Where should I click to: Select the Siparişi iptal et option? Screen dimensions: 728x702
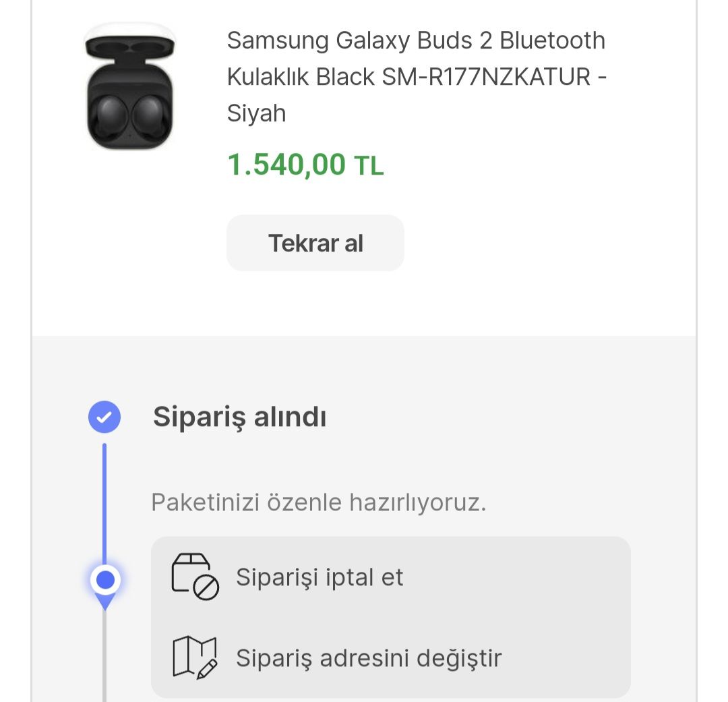coord(319,578)
